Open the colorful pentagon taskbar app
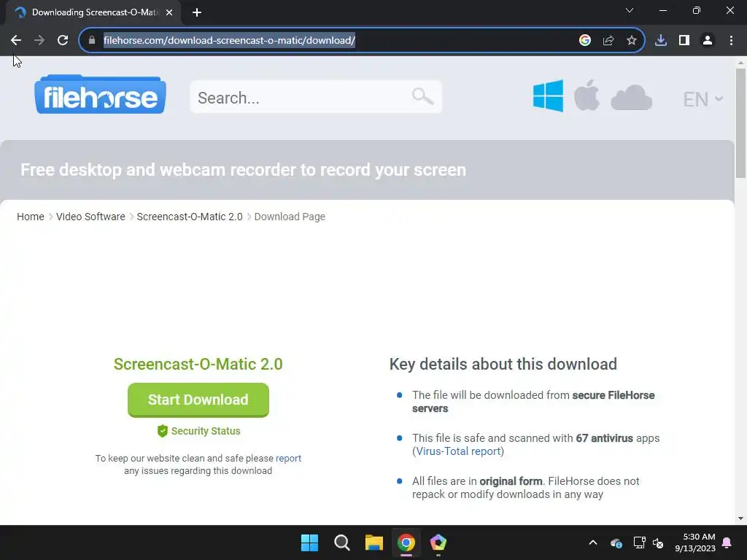The width and height of the screenshot is (747, 560). [438, 542]
